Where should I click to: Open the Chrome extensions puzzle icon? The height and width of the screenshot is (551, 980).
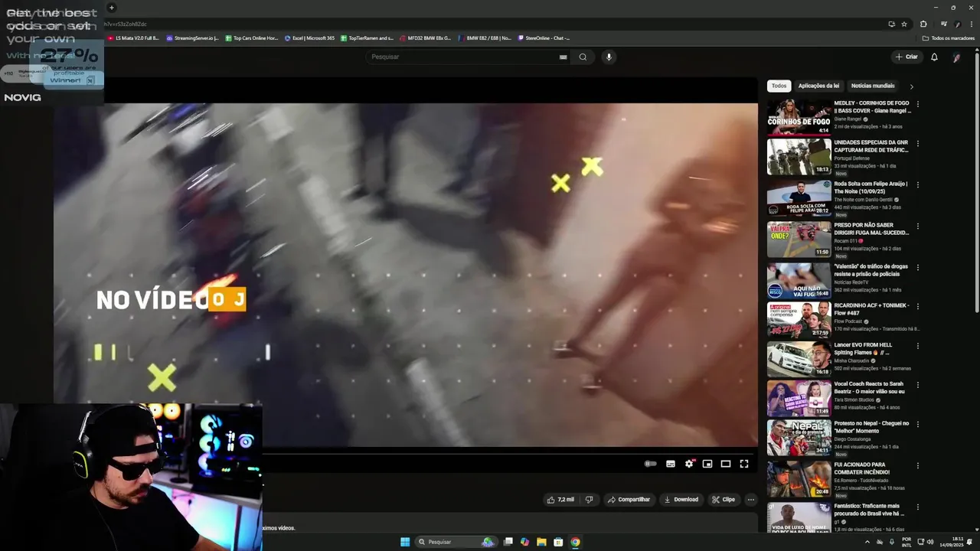(x=923, y=24)
